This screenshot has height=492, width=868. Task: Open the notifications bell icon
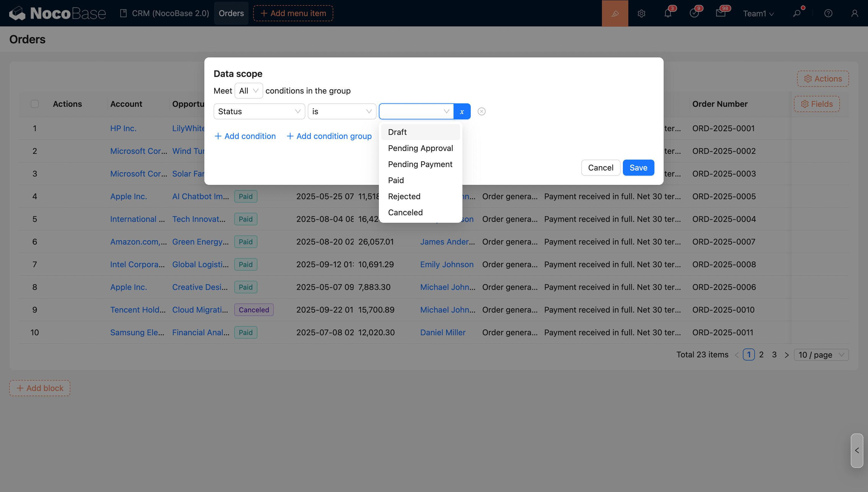click(x=668, y=13)
